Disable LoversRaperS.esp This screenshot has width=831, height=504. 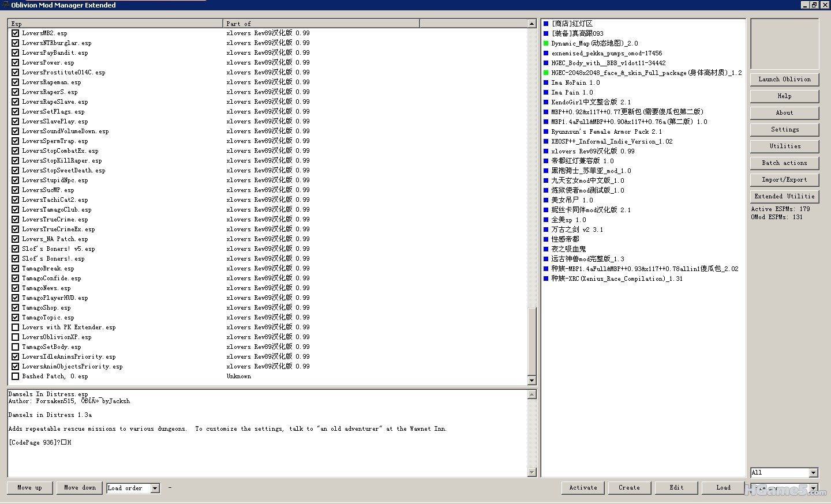[16, 92]
